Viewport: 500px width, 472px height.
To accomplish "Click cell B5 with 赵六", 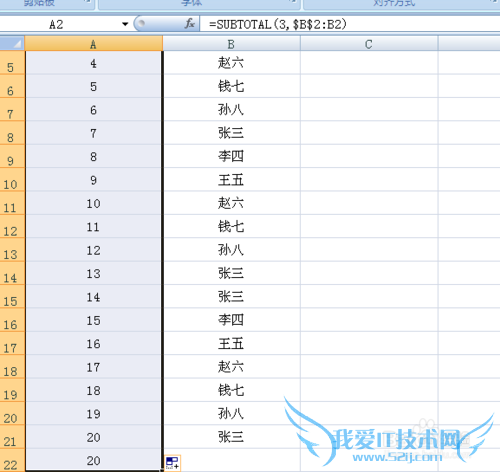I will pos(232,63).
